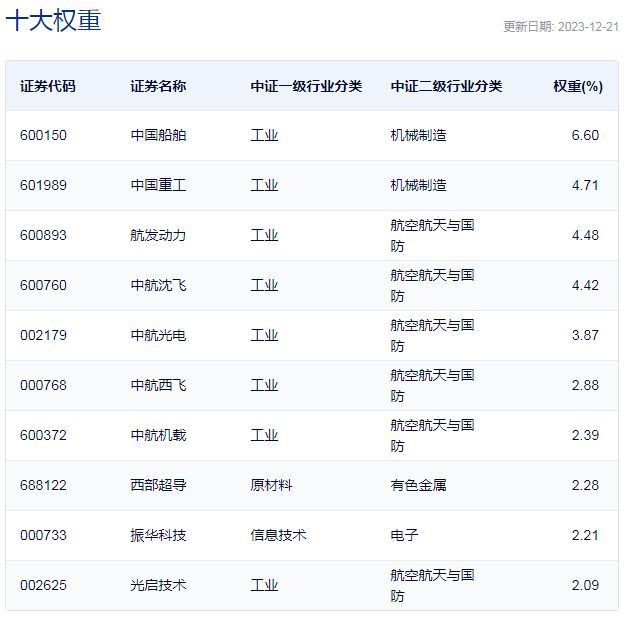Viewport: 625px width, 618px height.
Task: Select security code 002179
Action: coord(43,335)
